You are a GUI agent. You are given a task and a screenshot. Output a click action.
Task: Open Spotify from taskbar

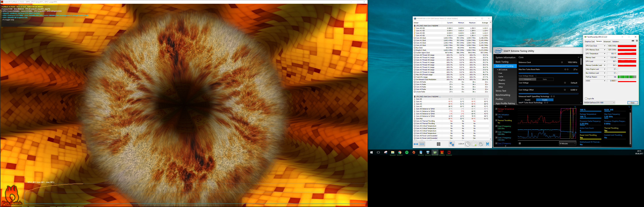(x=407, y=153)
